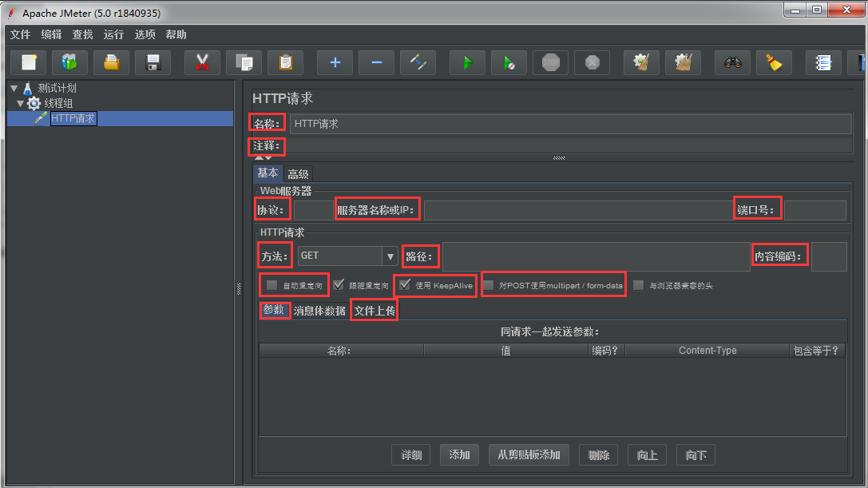Select the 消息体数据 tab
The width and height of the screenshot is (868, 488).
click(x=319, y=311)
